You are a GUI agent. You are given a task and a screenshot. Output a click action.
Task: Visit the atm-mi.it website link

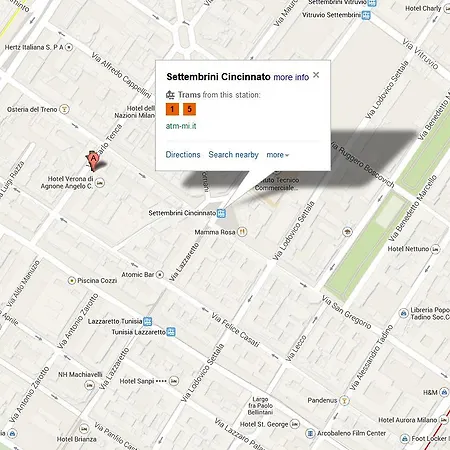[181, 126]
